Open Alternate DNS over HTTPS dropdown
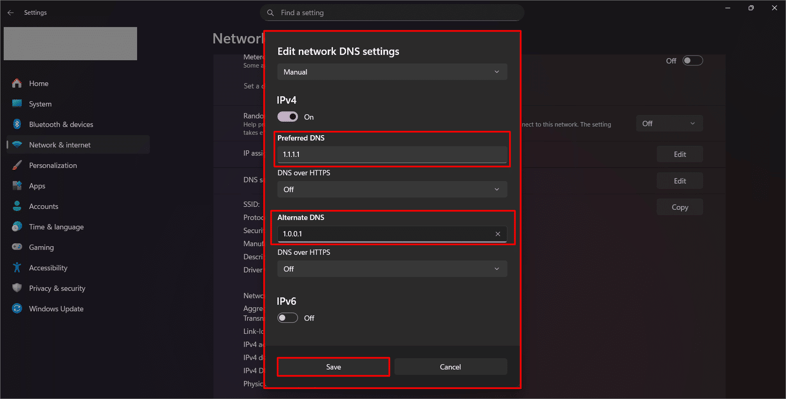 point(392,269)
